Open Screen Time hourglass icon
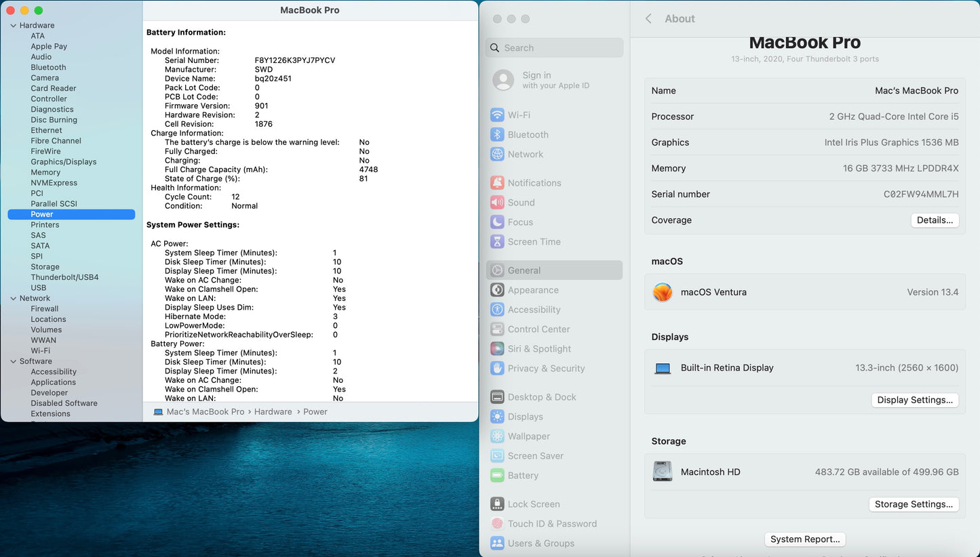The image size is (980, 557). (x=497, y=242)
